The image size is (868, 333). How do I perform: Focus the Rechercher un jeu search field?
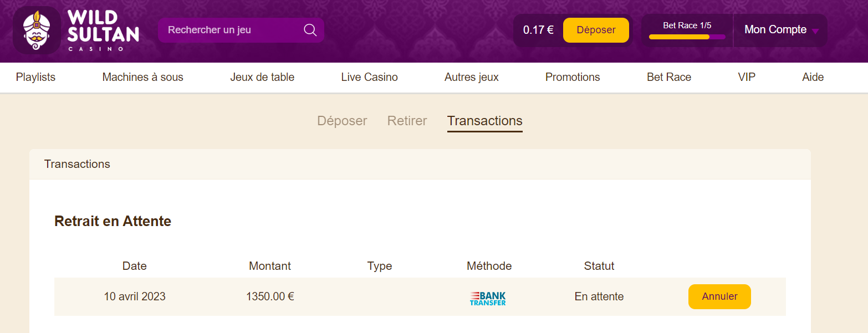(233, 30)
